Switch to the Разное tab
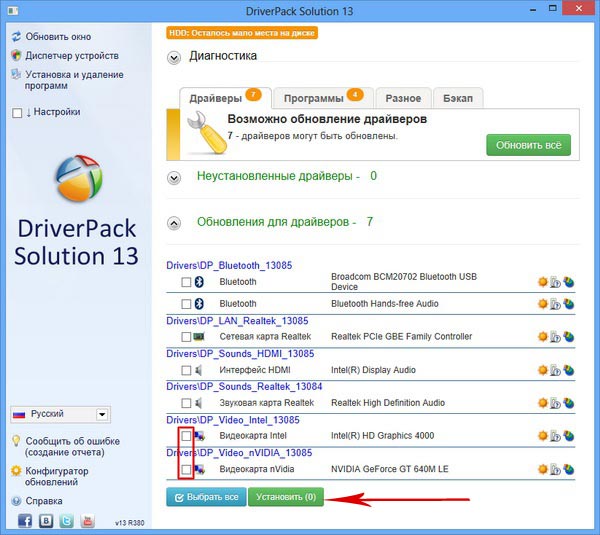The height and width of the screenshot is (535, 600). (403, 98)
